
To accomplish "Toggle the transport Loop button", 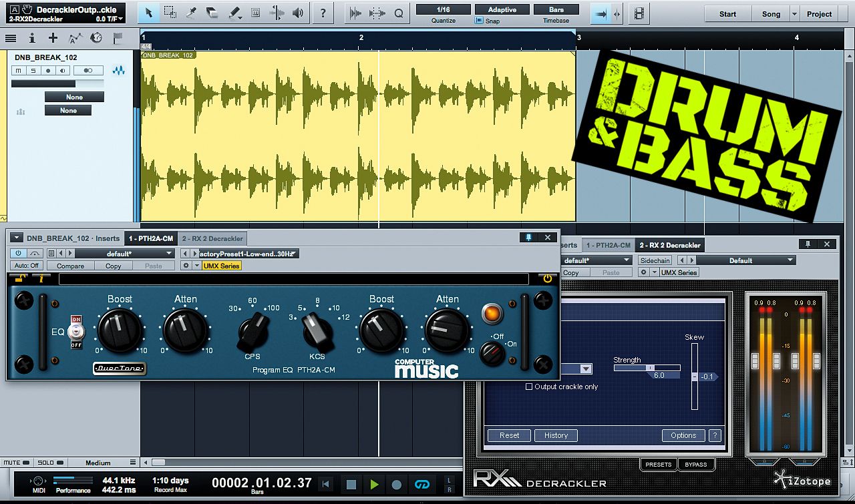I will (421, 485).
